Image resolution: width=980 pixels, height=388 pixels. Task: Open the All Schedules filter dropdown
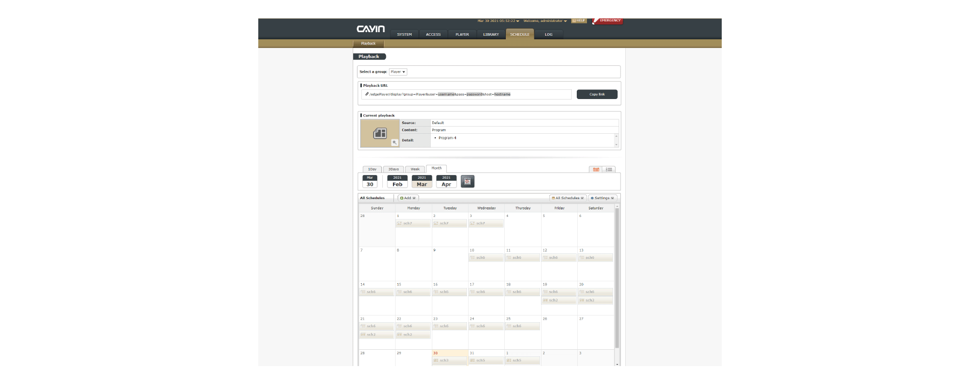pyautogui.click(x=568, y=198)
